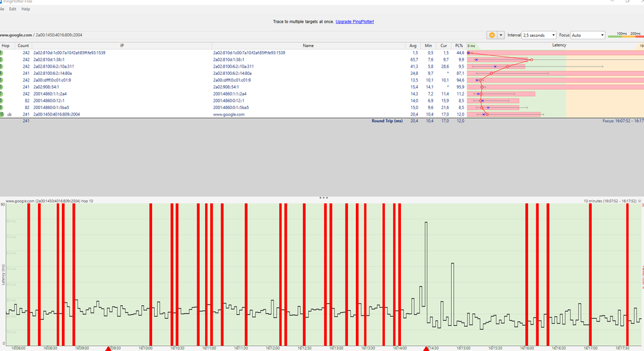The width and height of the screenshot is (644, 351).
Task: Select IP cell 2001:4860:0:12::1
Action: point(49,101)
